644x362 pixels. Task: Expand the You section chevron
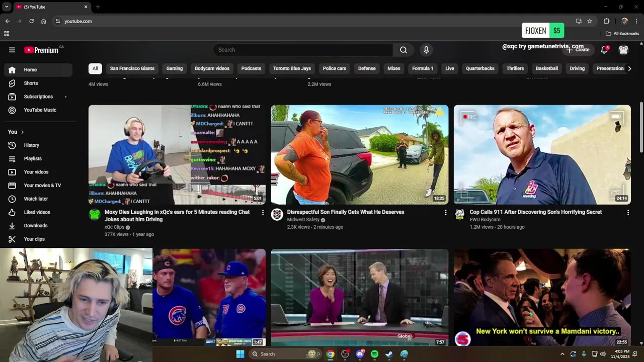(22, 132)
